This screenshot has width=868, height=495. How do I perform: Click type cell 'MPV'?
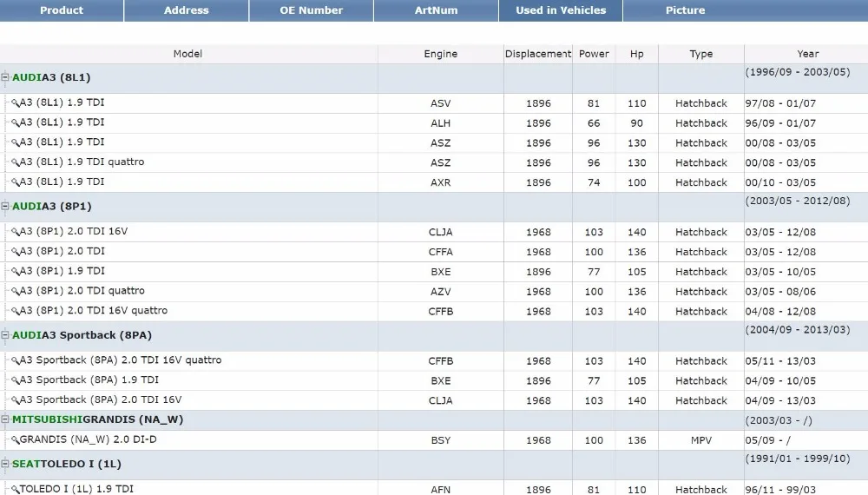tap(701, 441)
